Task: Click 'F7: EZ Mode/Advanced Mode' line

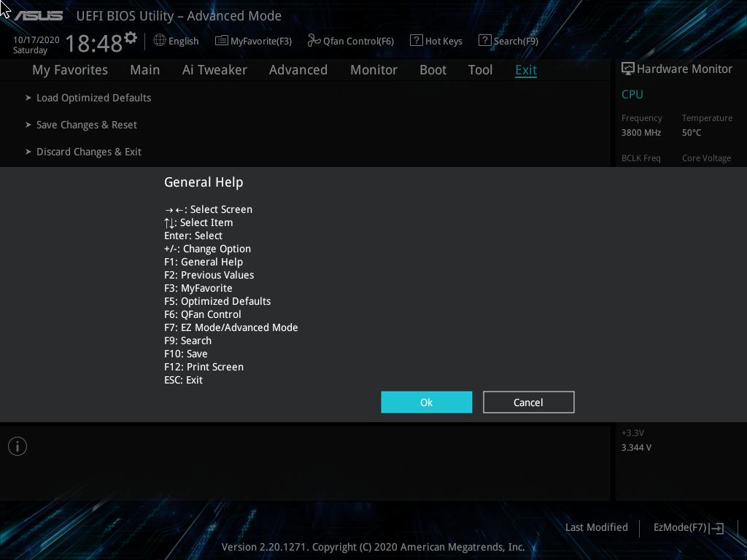Action: pyautogui.click(x=231, y=327)
